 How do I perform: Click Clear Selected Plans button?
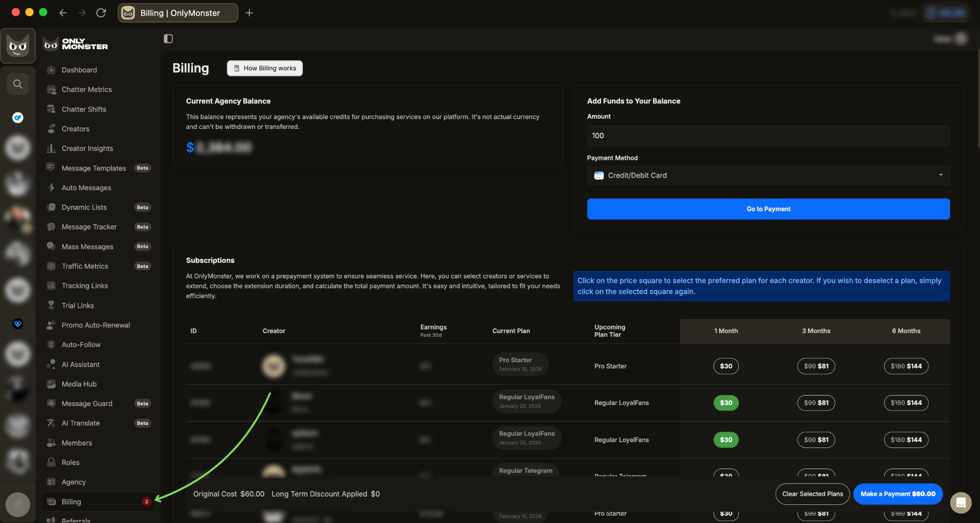(x=812, y=494)
